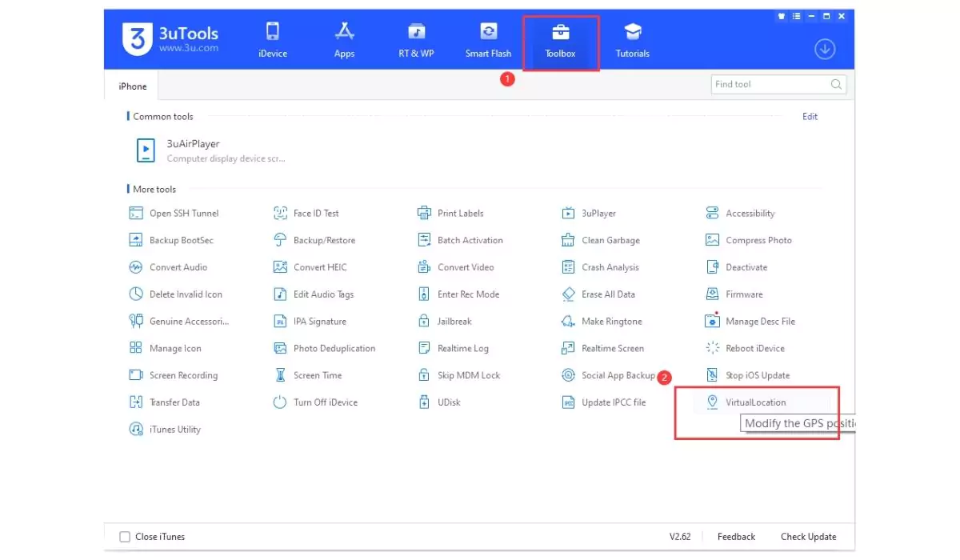
Task: Run the Photo Deduplication tool
Action: tap(324, 349)
